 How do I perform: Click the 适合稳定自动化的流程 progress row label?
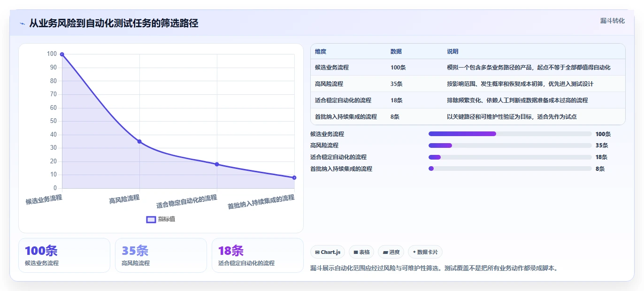(x=338, y=157)
